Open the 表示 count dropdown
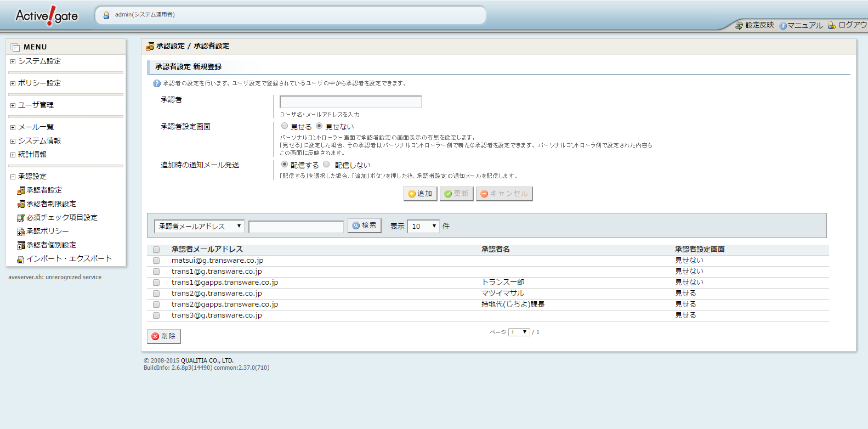 click(423, 227)
